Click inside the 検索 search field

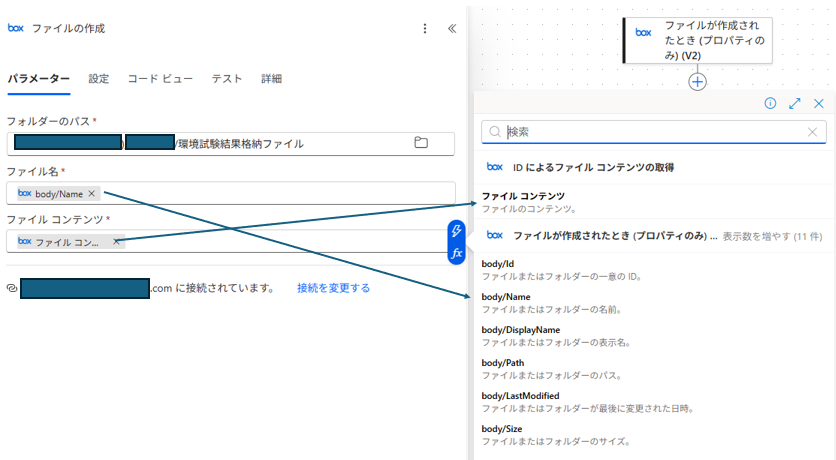point(654,132)
